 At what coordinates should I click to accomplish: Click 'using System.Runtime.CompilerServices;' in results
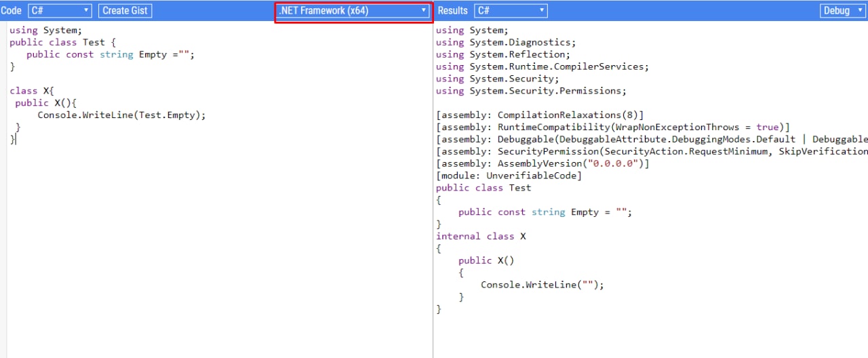[542, 66]
